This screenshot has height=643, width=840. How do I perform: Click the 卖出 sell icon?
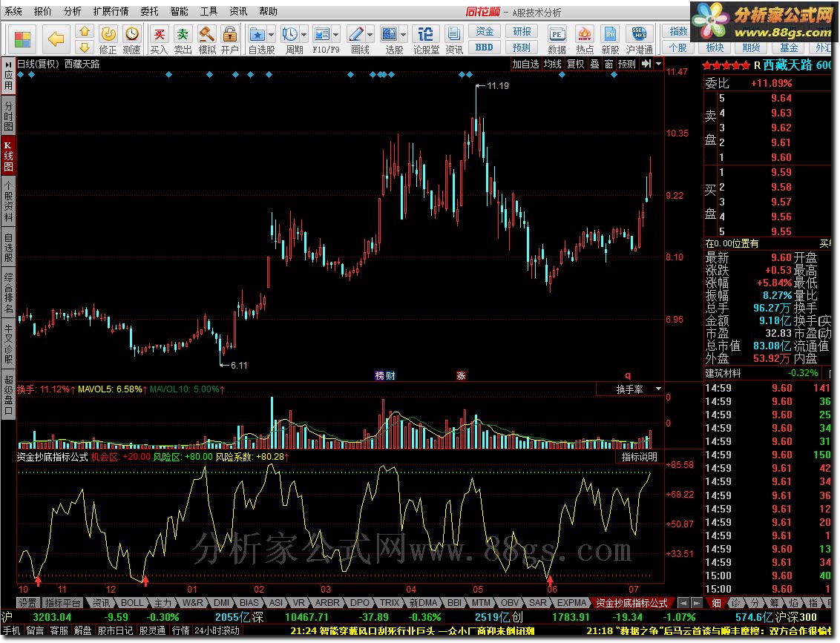pos(183,39)
